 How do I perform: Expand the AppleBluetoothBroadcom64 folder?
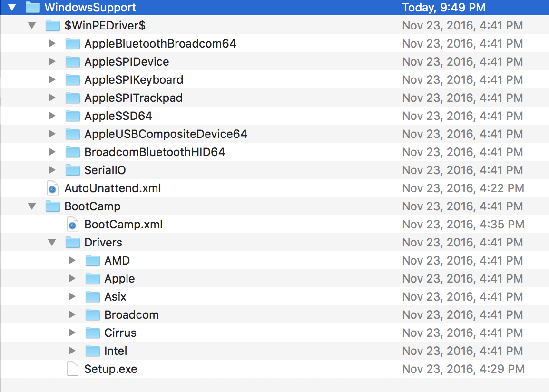click(x=52, y=43)
